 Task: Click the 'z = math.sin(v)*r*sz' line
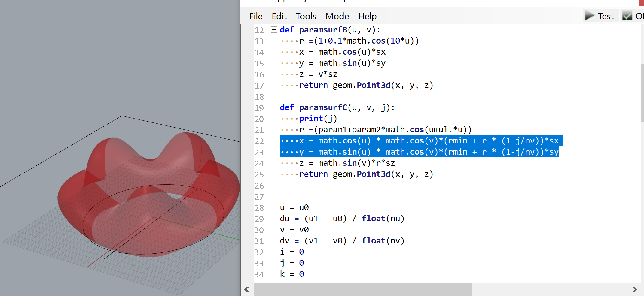347,163
